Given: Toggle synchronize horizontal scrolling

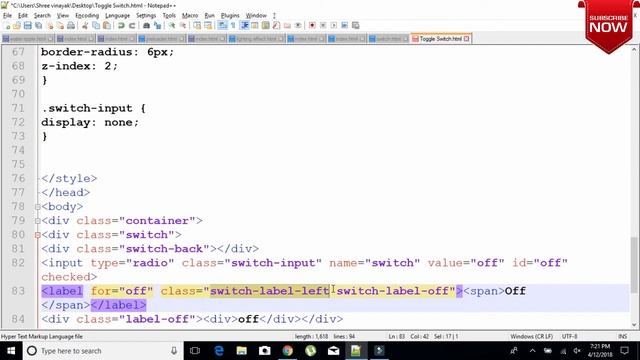Looking at the screenshot, I should point(208,25).
